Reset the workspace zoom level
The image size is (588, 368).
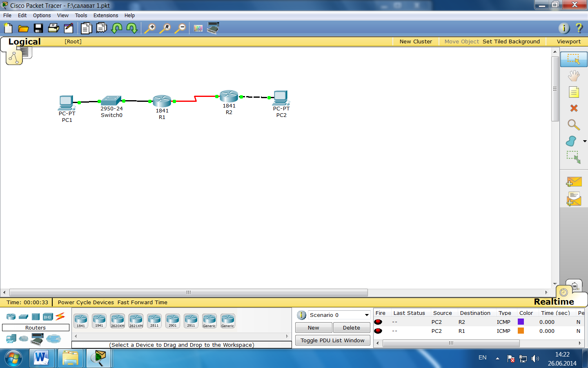pos(165,28)
